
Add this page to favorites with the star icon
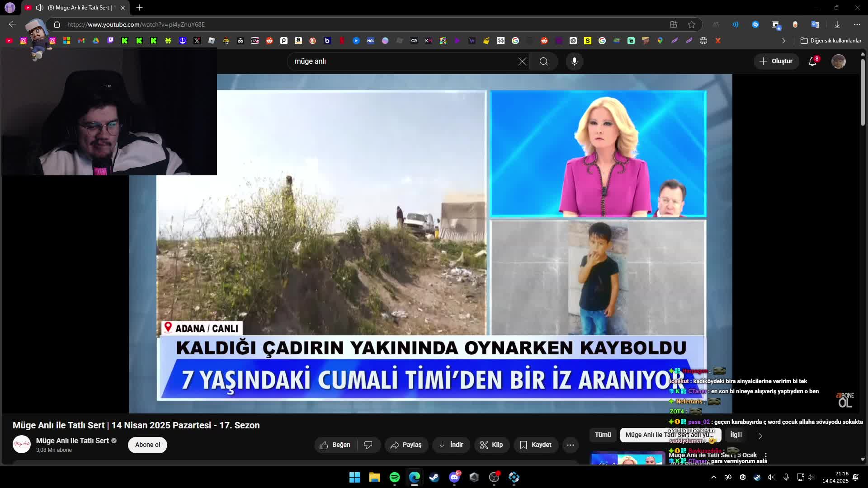[x=692, y=24]
